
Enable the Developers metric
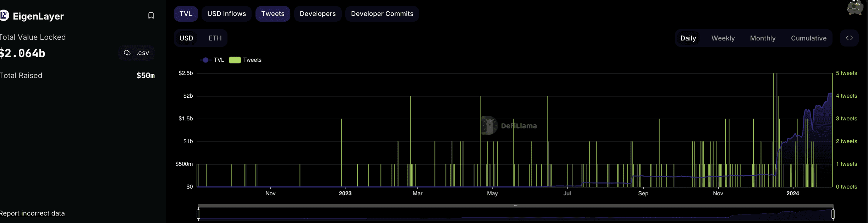pyautogui.click(x=318, y=14)
